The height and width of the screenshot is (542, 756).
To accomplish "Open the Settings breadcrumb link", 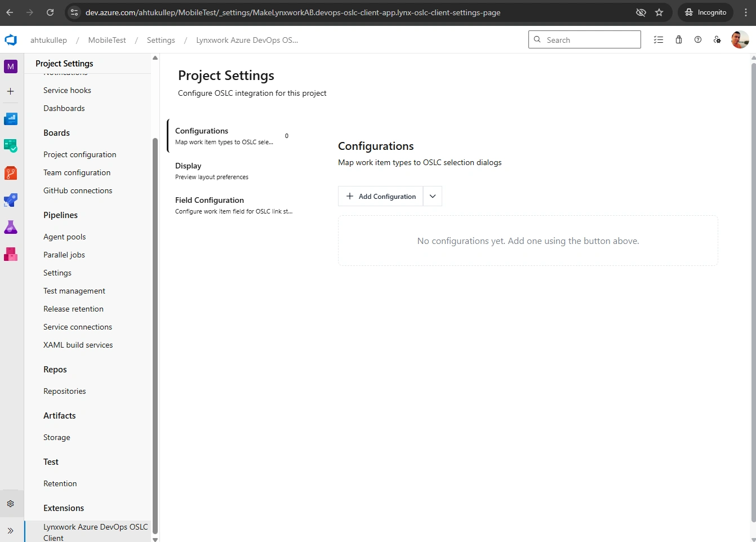I will coord(161,40).
